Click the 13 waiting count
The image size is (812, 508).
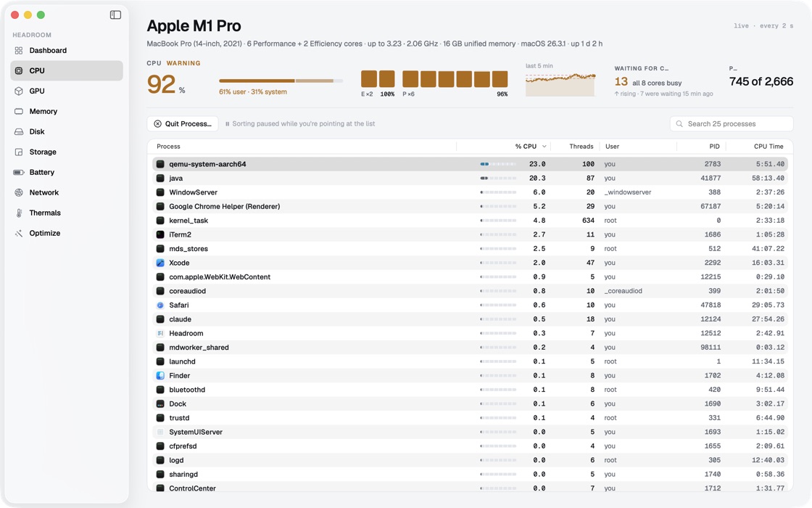tap(621, 82)
